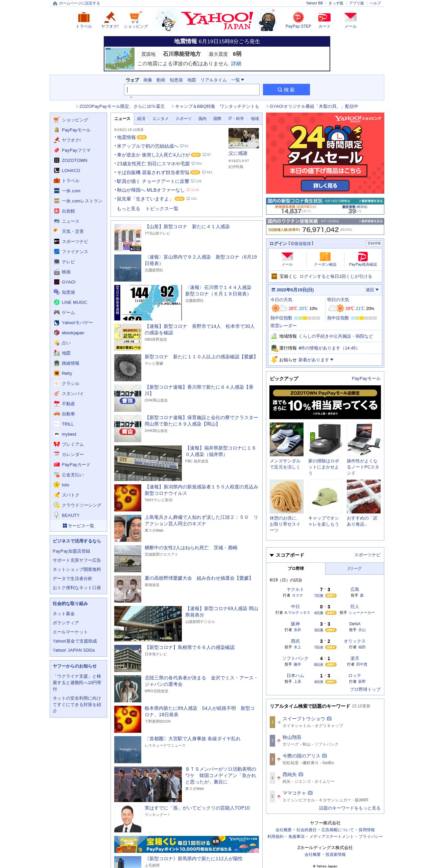Open the ショッピング cart icon in header
This screenshot has height=868, width=434.
coord(136,17)
